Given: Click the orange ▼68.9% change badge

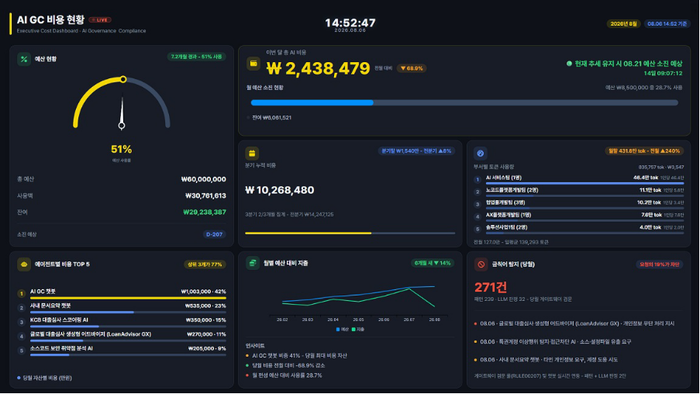Looking at the screenshot, I should coord(412,68).
